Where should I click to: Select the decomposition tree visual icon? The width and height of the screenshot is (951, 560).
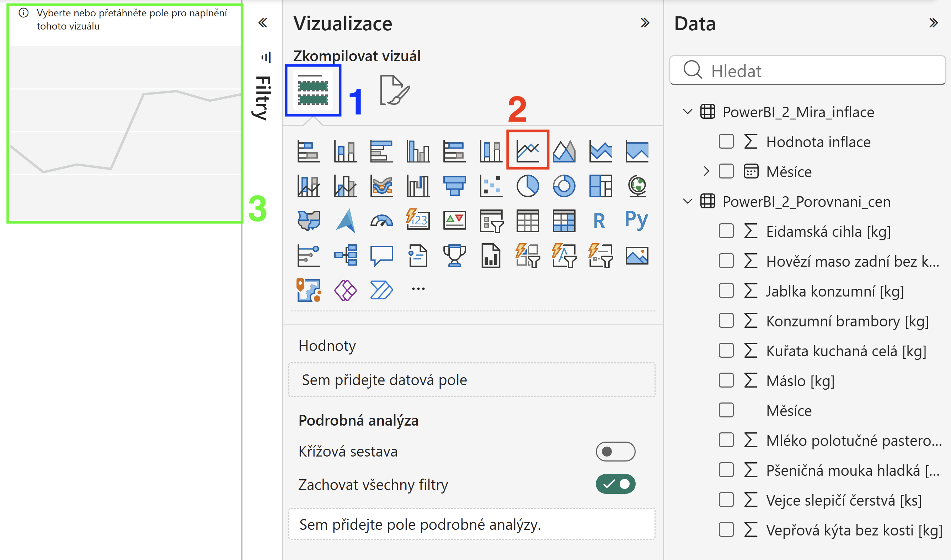[x=345, y=256]
